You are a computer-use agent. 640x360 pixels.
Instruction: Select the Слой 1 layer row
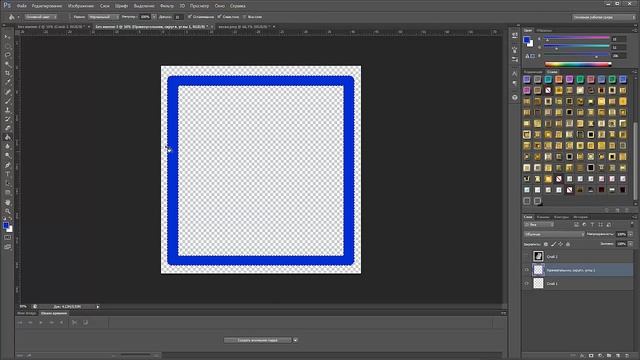tap(578, 283)
